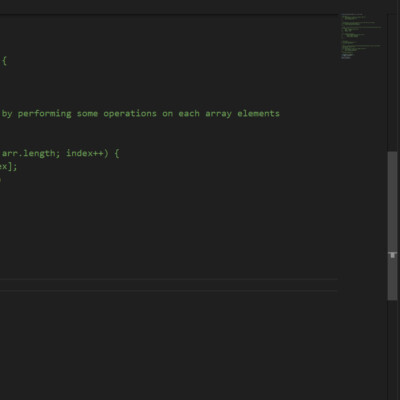Click the 'ex];' code fragment

(x=8, y=166)
